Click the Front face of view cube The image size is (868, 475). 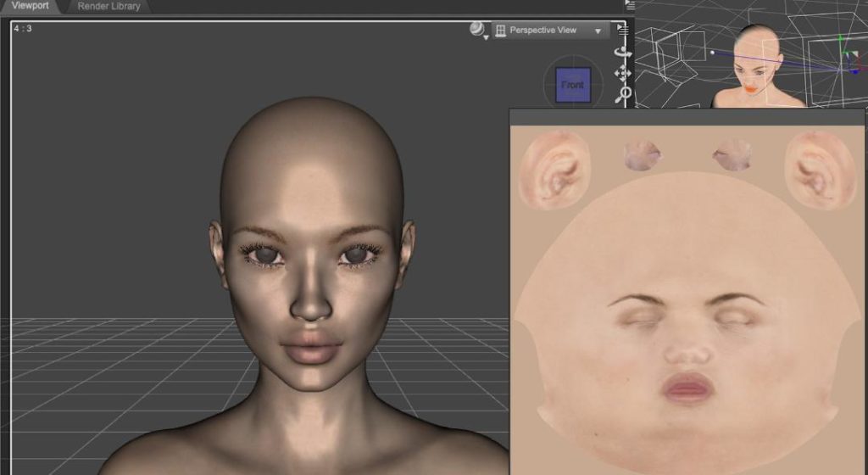pyautogui.click(x=573, y=86)
